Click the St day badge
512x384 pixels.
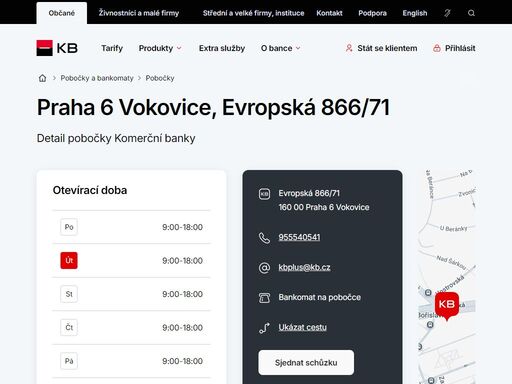click(69, 294)
